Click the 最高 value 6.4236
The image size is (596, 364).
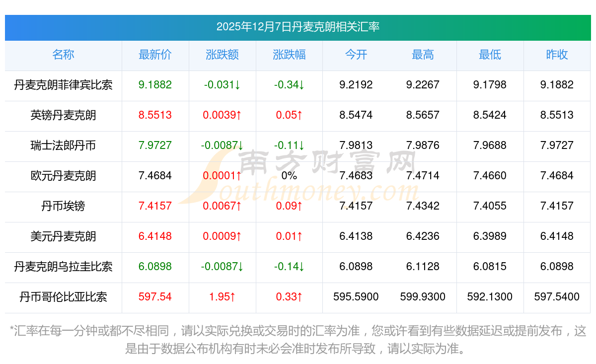tap(423, 236)
